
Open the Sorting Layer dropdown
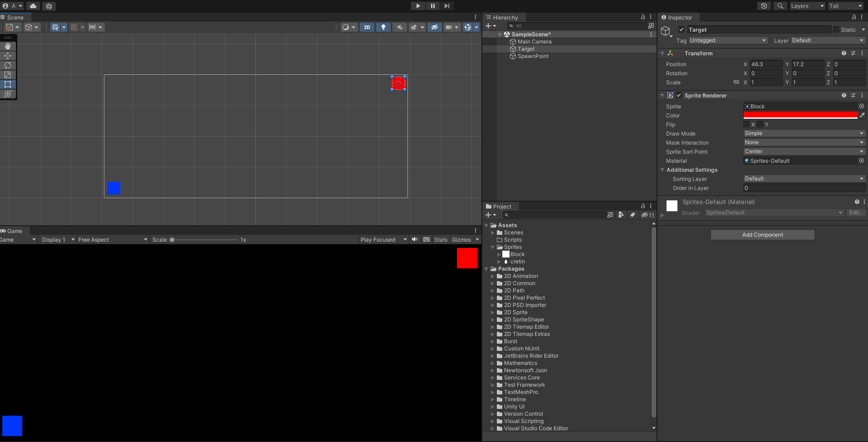click(804, 179)
